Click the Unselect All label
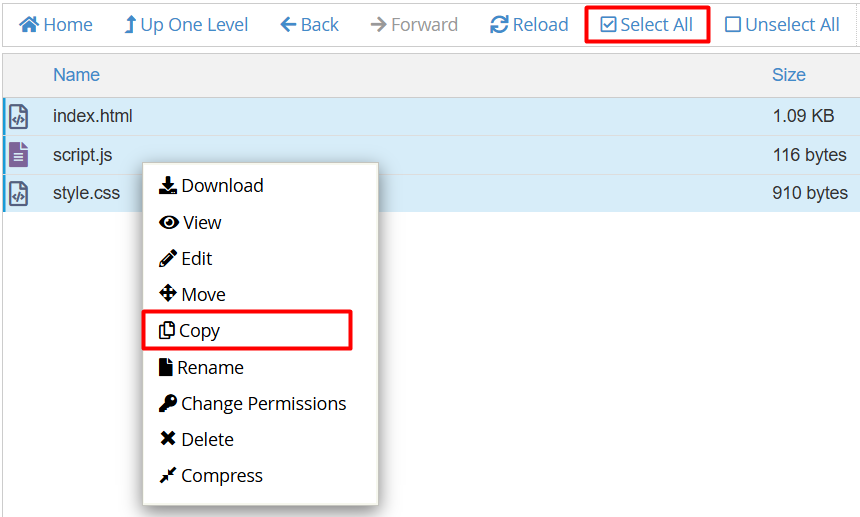 click(793, 25)
